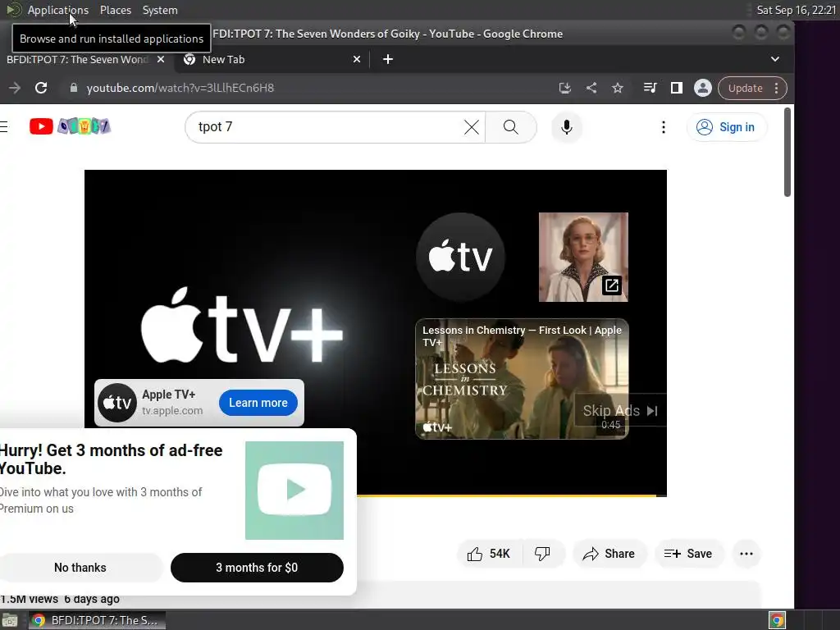Open media controls icon in toolbar
The image size is (840, 630).
[x=650, y=88]
